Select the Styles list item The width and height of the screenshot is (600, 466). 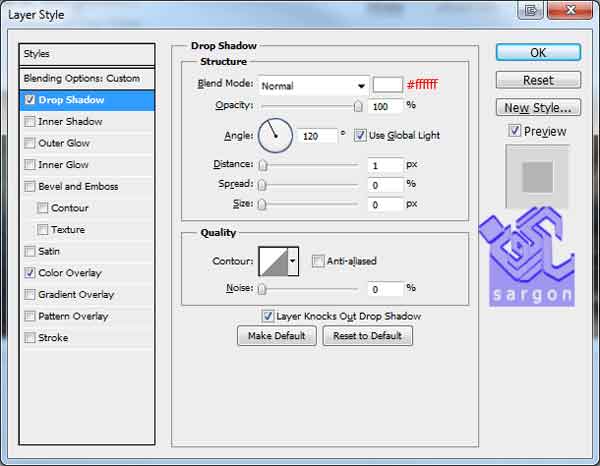click(x=87, y=54)
